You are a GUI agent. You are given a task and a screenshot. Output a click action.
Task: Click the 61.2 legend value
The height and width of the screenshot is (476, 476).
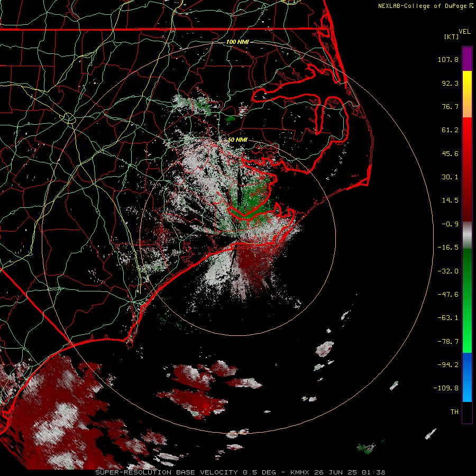(450, 130)
